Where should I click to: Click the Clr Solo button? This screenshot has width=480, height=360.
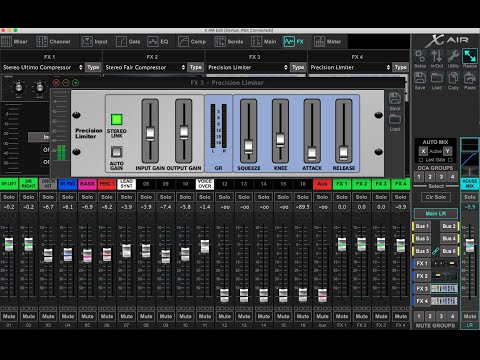point(436,197)
